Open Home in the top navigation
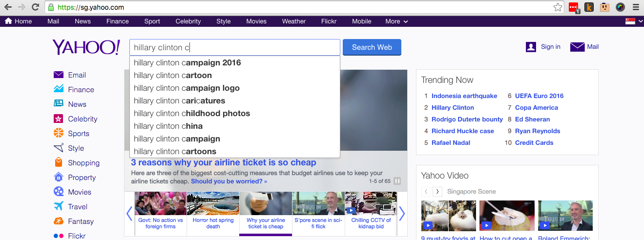 (19, 21)
